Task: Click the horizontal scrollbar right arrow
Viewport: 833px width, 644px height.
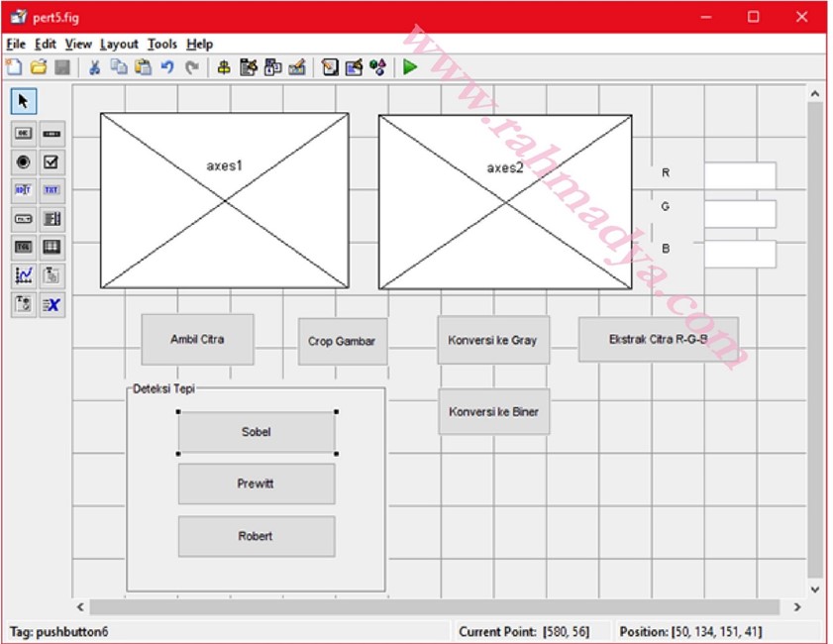Action: [796, 606]
